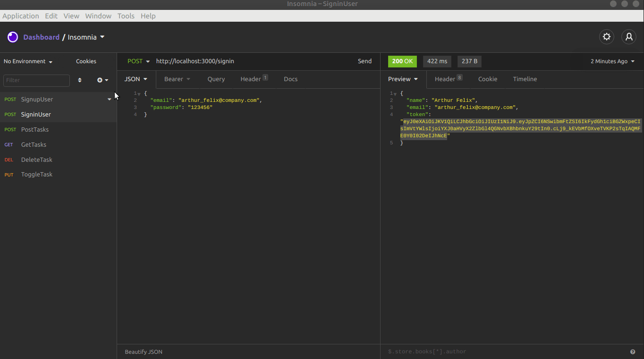Open the Cookies manager
644x359 pixels.
pyautogui.click(x=86, y=61)
